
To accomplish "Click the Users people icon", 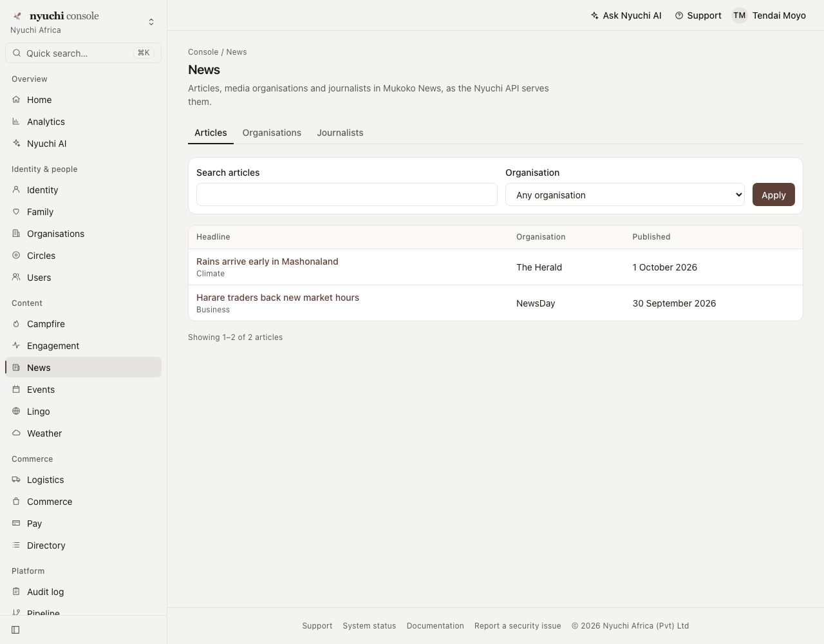I will (x=16, y=278).
